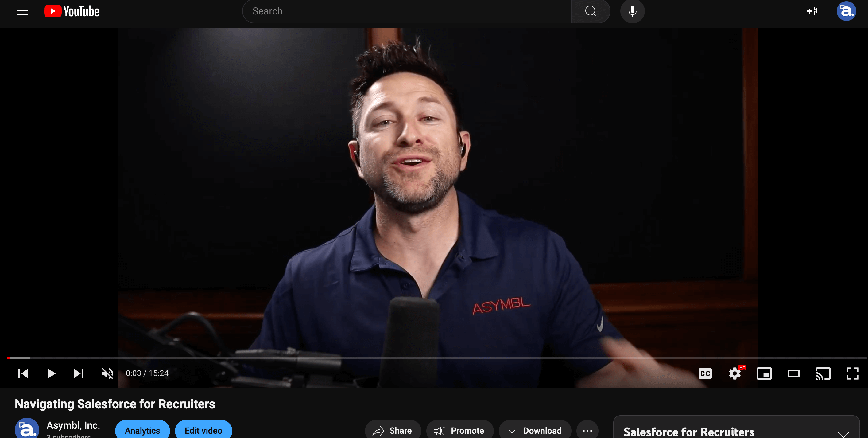The width and height of the screenshot is (868, 438).
Task: Click the Share button
Action: click(x=393, y=430)
